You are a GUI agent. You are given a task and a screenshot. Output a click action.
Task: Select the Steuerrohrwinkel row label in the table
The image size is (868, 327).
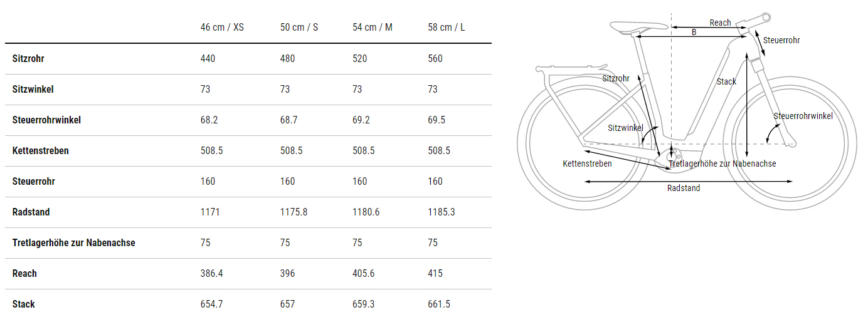pos(46,120)
